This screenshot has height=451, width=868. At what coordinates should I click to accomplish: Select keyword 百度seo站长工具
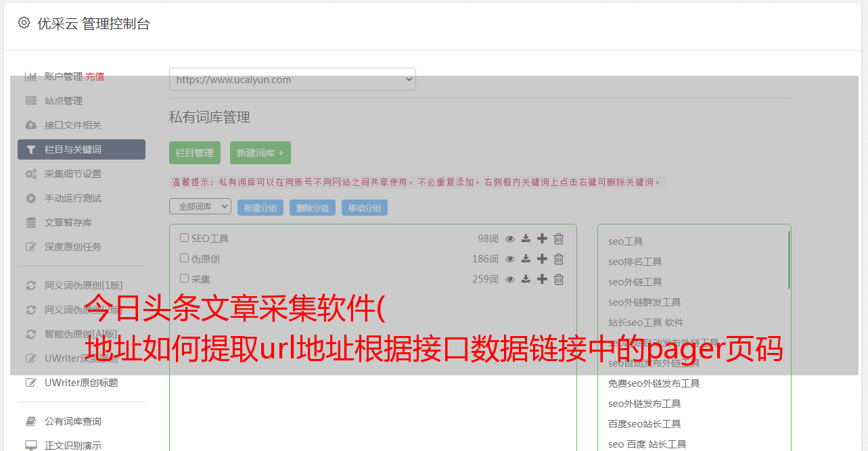coord(645,424)
